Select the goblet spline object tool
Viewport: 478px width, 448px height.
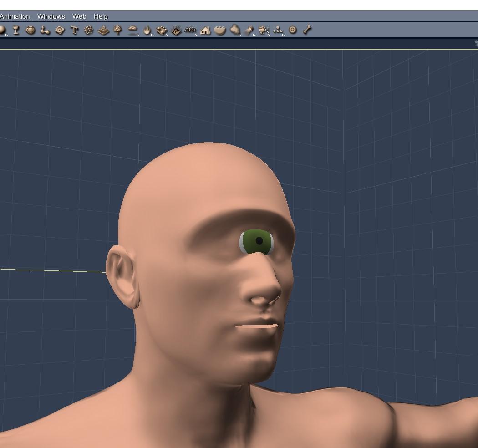(x=16, y=30)
